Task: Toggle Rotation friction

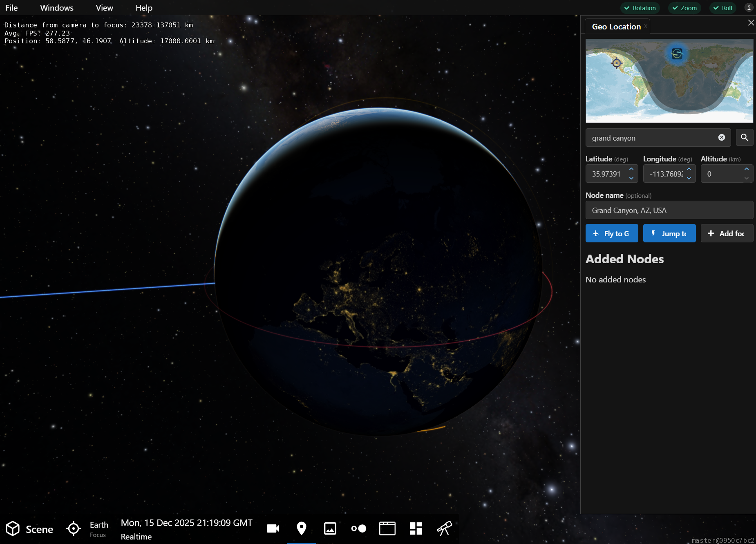Action: 640,8
